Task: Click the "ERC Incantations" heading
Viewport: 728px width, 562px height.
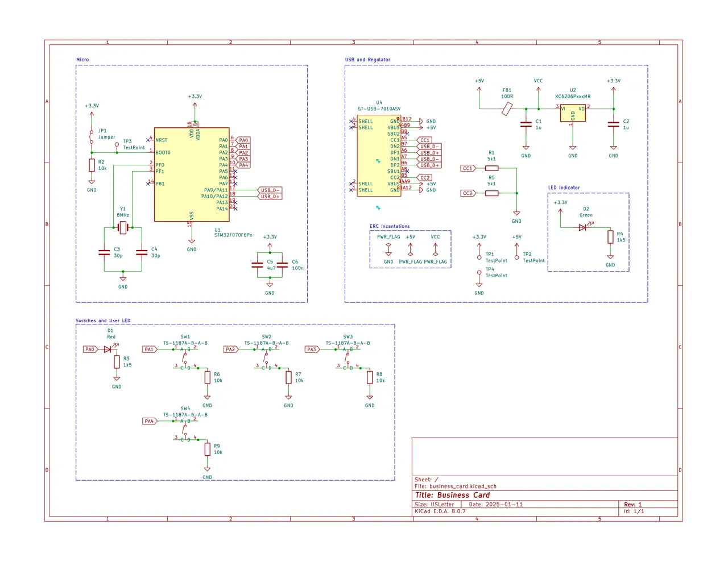Action: pos(390,226)
